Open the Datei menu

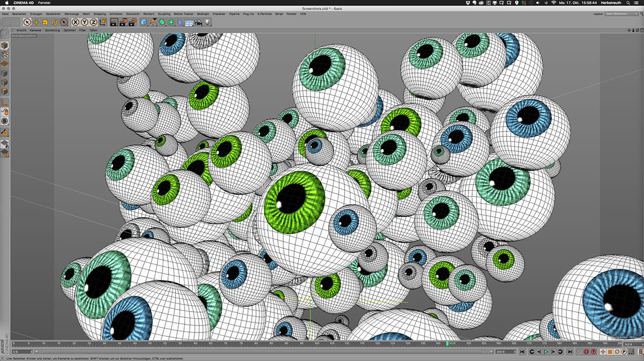pos(5,14)
